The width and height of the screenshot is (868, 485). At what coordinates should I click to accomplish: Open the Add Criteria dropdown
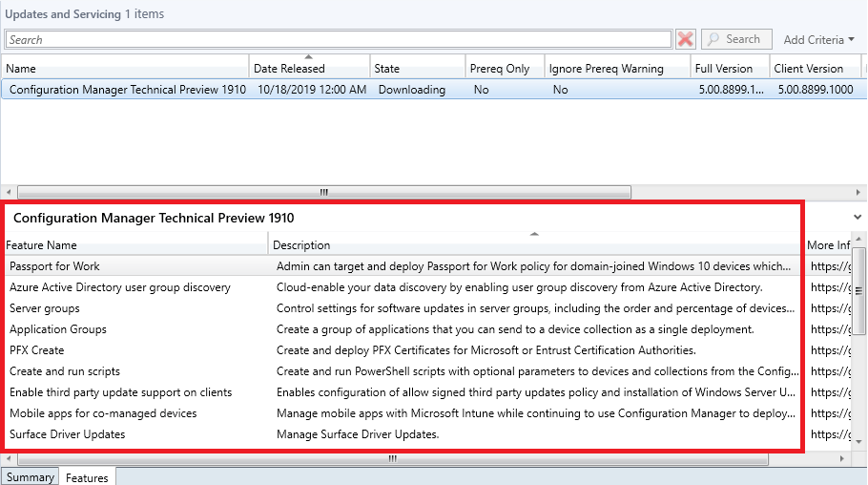(818, 39)
